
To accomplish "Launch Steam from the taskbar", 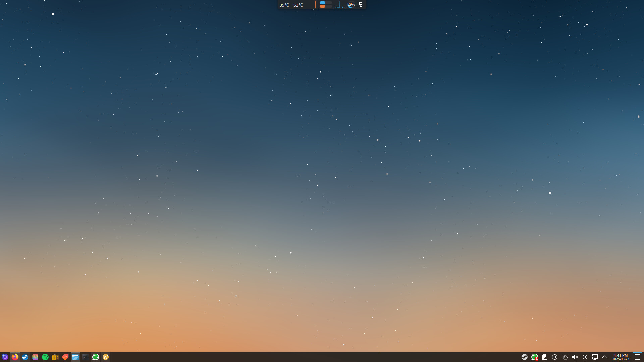I will pyautogui.click(x=25, y=357).
